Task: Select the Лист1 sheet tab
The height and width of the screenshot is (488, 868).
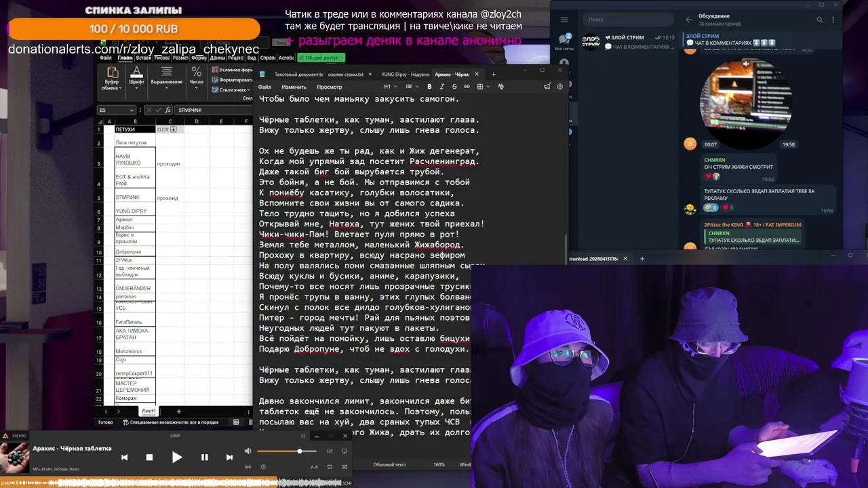Action: pyautogui.click(x=149, y=411)
